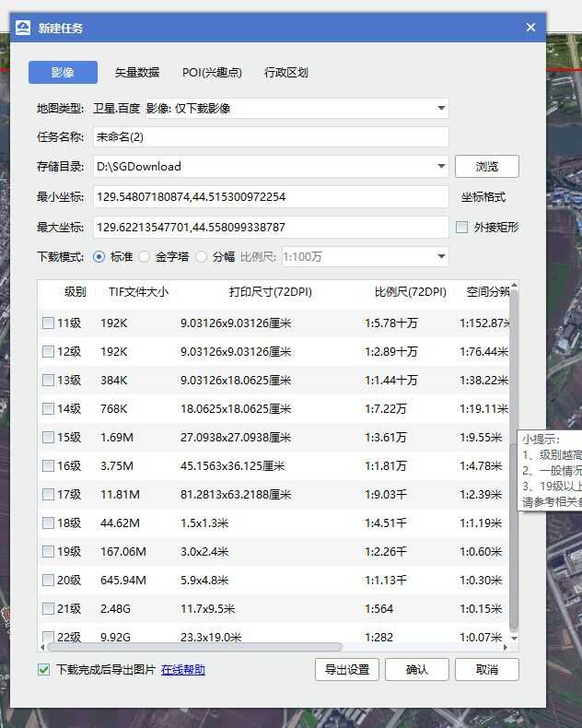
Task: Check the 11级 level checkbox
Action: coord(48,323)
